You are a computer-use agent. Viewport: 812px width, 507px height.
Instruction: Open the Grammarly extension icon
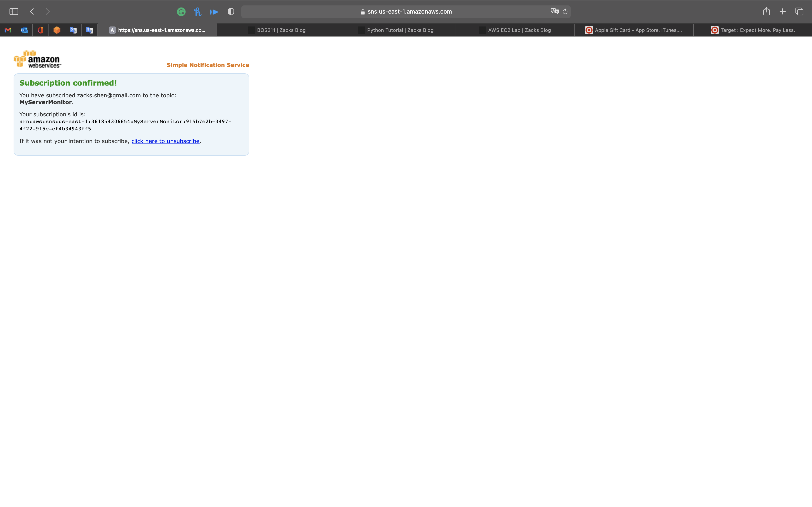click(181, 12)
